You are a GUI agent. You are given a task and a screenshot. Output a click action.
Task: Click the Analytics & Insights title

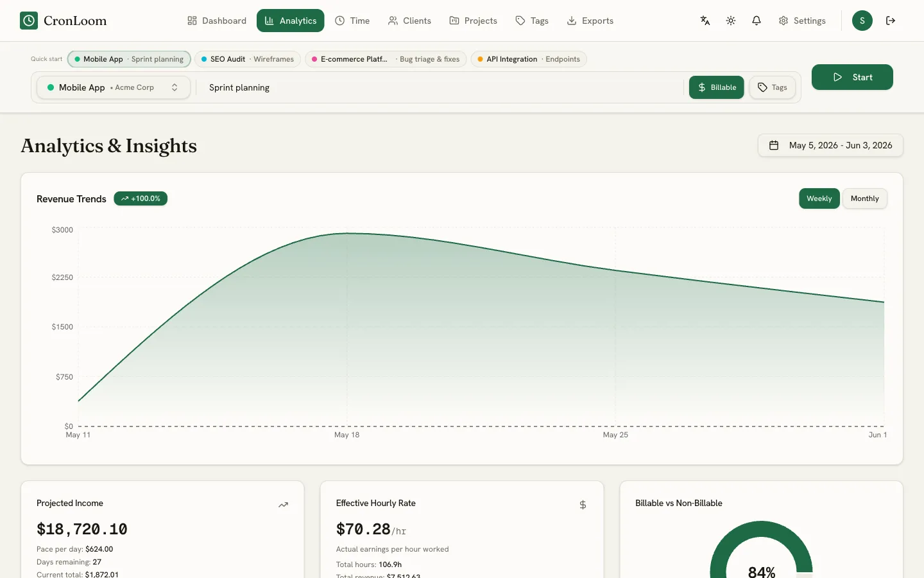pos(109,146)
